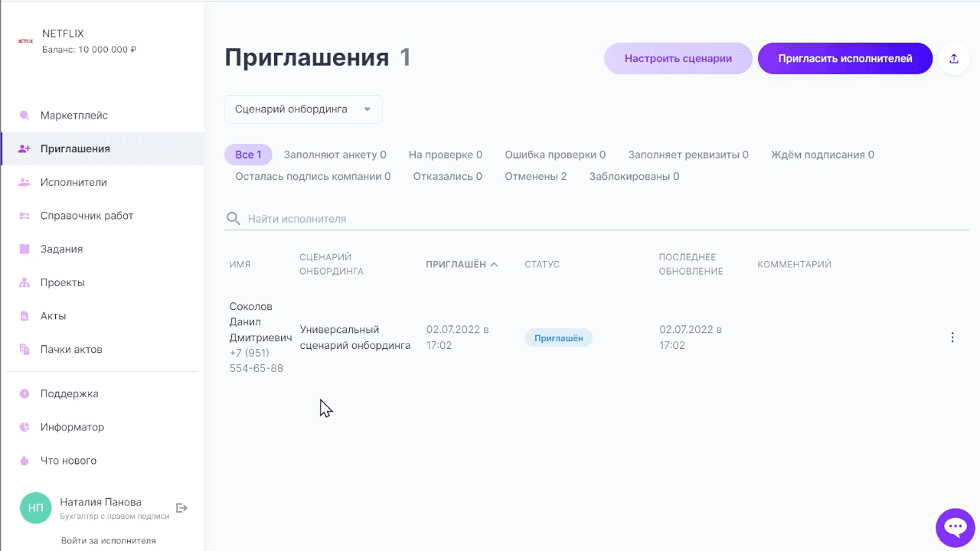Screen dimensions: 980x551
Task: Click the Исполнители people icon
Action: pyautogui.click(x=24, y=182)
